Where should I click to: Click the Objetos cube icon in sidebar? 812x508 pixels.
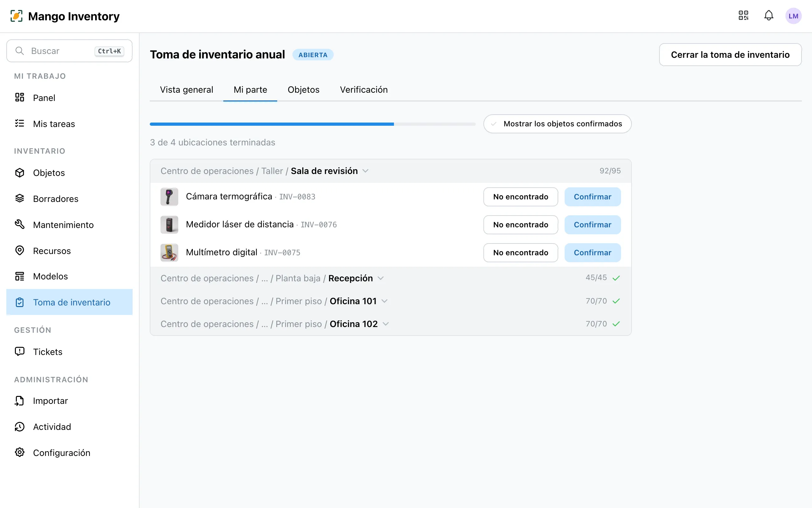coord(20,173)
